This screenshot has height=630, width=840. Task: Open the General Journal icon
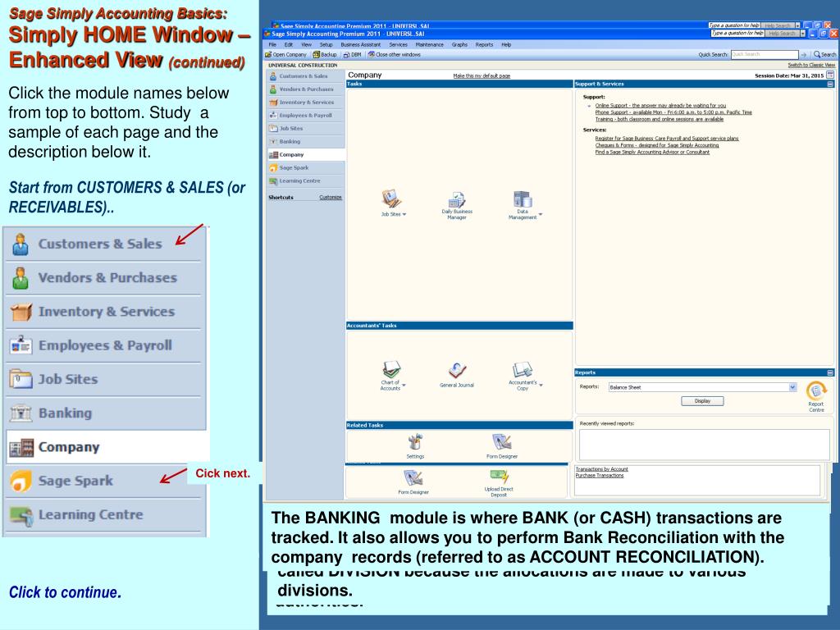(x=457, y=371)
